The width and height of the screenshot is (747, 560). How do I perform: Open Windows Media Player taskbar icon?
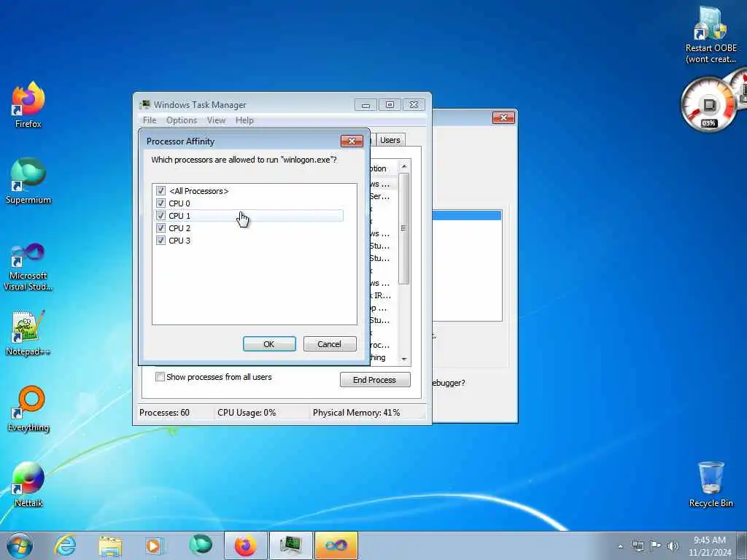pos(155,545)
